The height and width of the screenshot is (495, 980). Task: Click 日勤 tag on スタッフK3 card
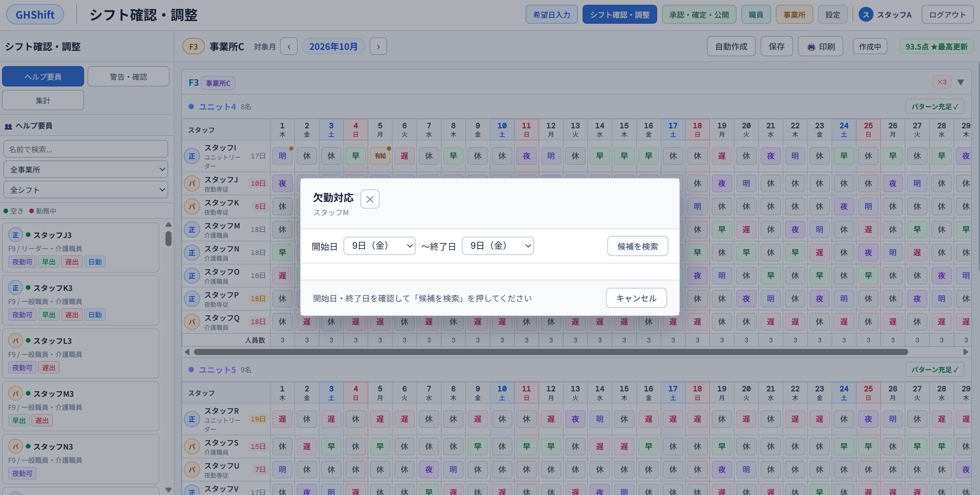95,315
